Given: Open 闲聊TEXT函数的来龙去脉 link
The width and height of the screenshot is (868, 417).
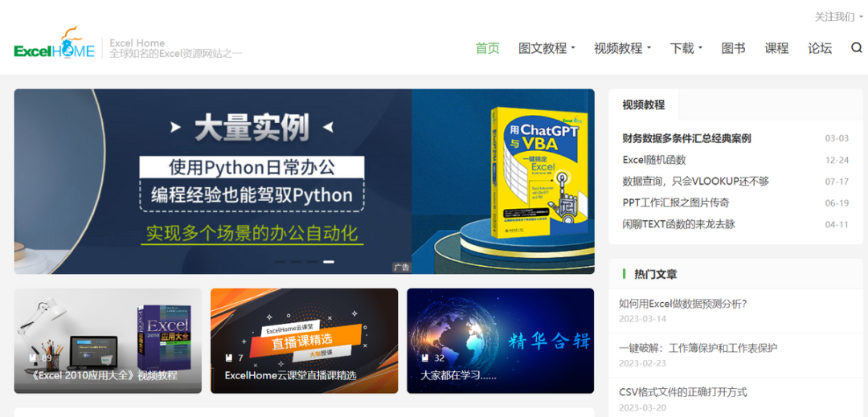Looking at the screenshot, I should 678,224.
